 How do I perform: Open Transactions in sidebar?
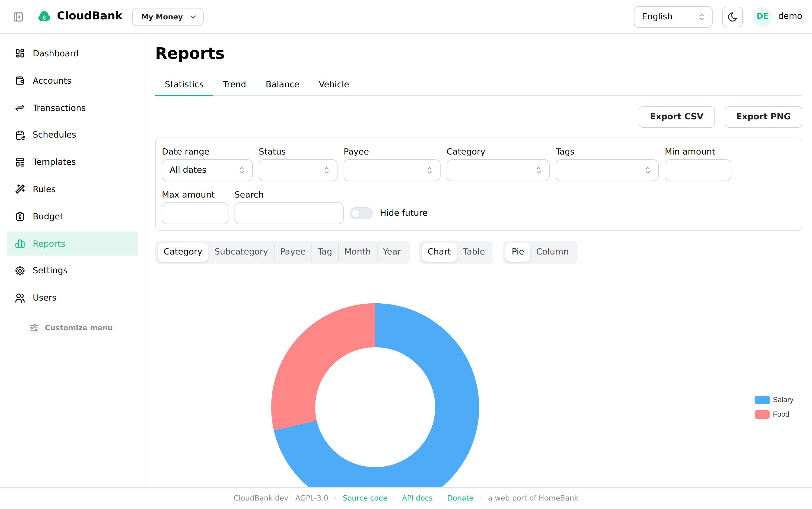(x=72, y=108)
